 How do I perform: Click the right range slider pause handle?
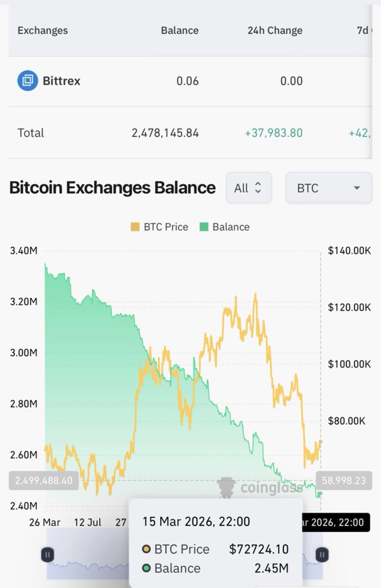point(322,555)
